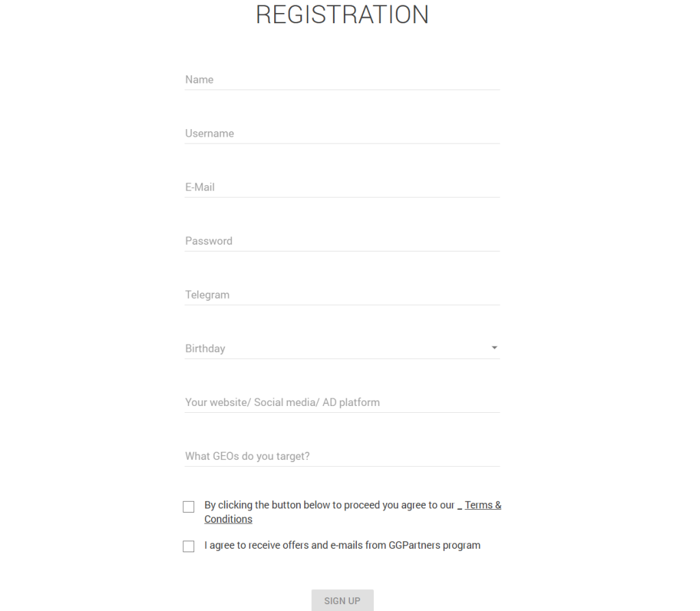
Task: Enable the GGPartners offers and e-mails checkbox
Action: [x=189, y=546]
